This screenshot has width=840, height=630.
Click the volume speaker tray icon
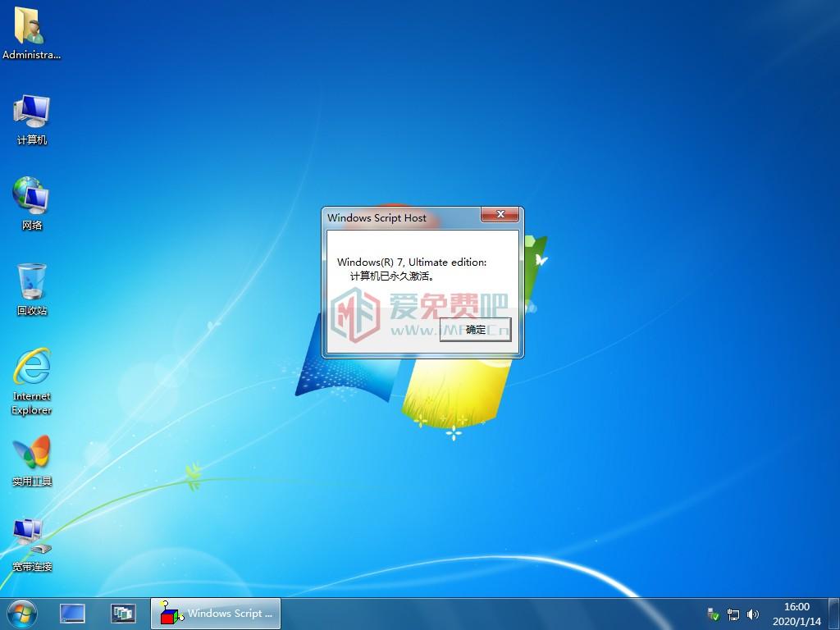tap(753, 614)
